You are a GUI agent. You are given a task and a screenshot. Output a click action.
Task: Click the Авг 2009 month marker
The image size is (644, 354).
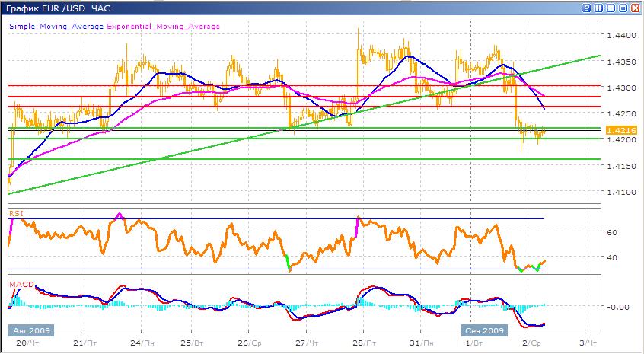[29, 331]
